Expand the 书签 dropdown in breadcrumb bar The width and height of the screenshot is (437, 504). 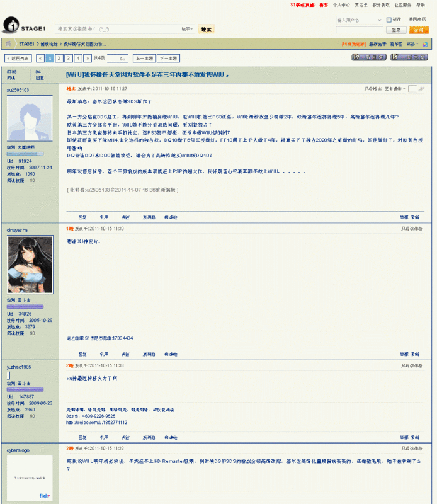pos(412,44)
